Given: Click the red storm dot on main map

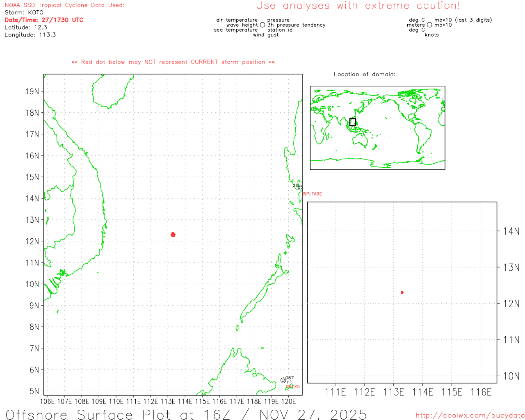Looking at the screenshot, I should point(173,235).
